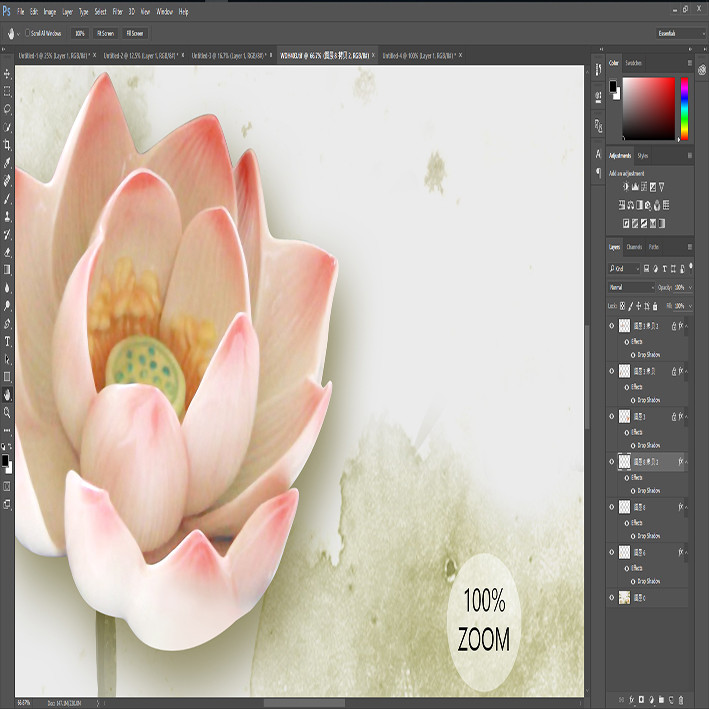The width and height of the screenshot is (709, 709).
Task: Add a Gradient Map adjustment
Action: (x=662, y=223)
